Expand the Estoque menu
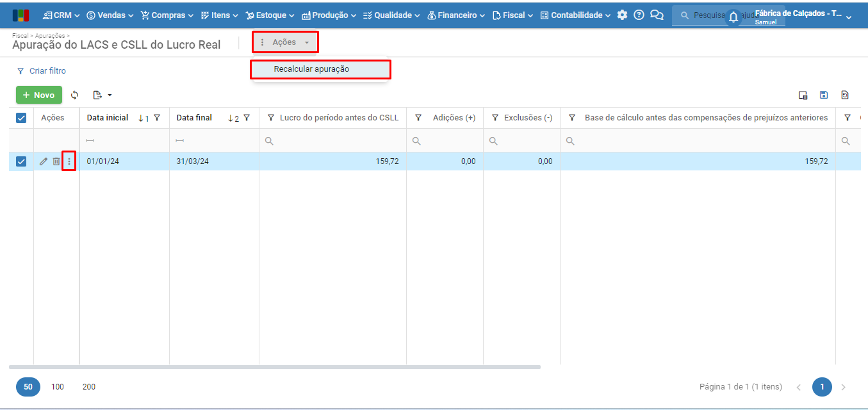This screenshot has height=410, width=868. pos(270,15)
